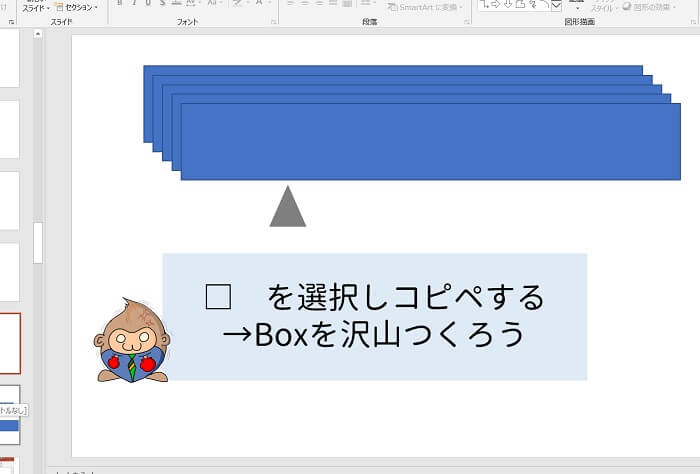Open the Drawing (図形描画) dialog launcher
This screenshot has width=700, height=474.
coord(694,21)
